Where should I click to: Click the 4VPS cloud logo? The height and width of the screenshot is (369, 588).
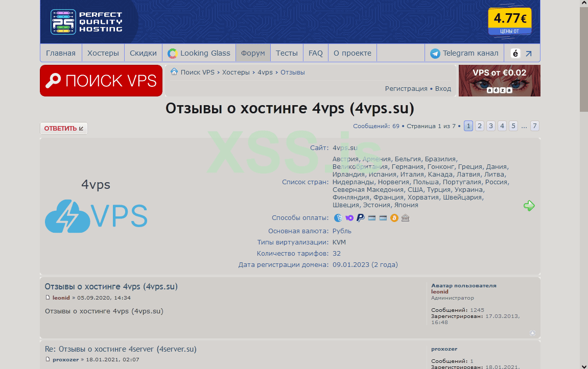96,216
